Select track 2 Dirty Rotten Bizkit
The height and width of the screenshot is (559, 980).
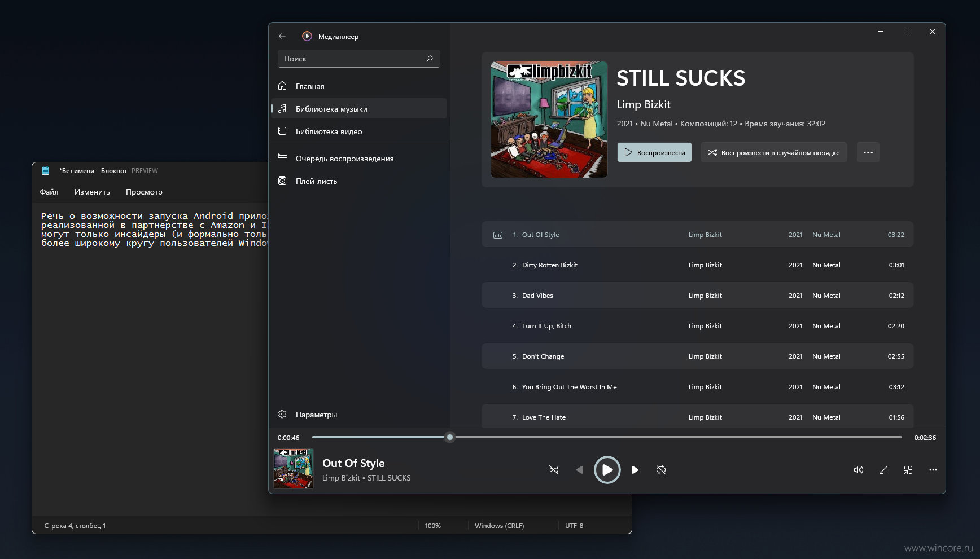point(697,265)
